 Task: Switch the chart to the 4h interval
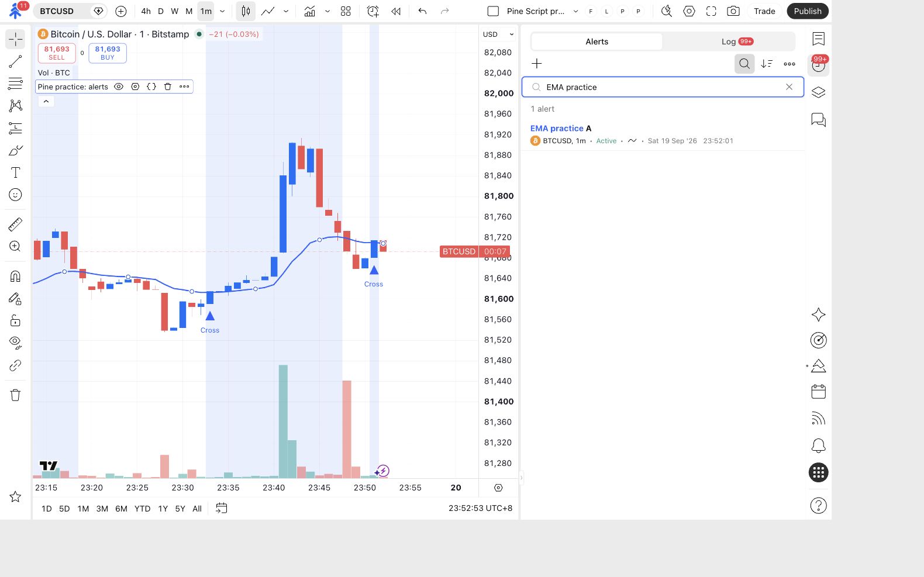click(x=146, y=11)
